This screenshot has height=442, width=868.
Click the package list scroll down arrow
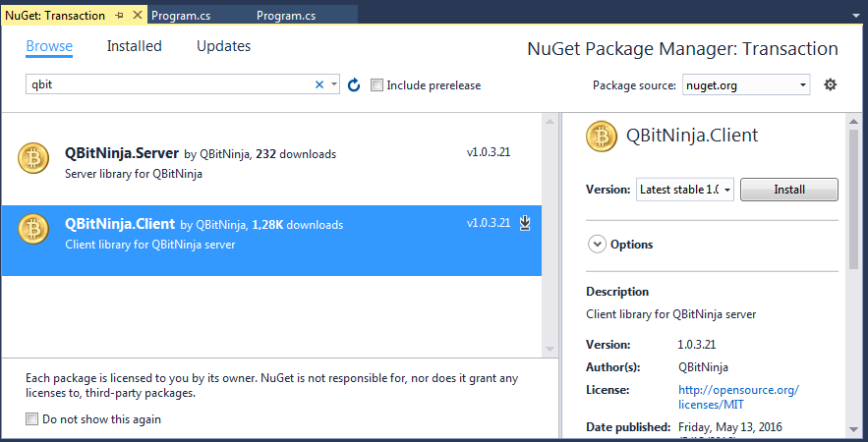pyautogui.click(x=550, y=349)
